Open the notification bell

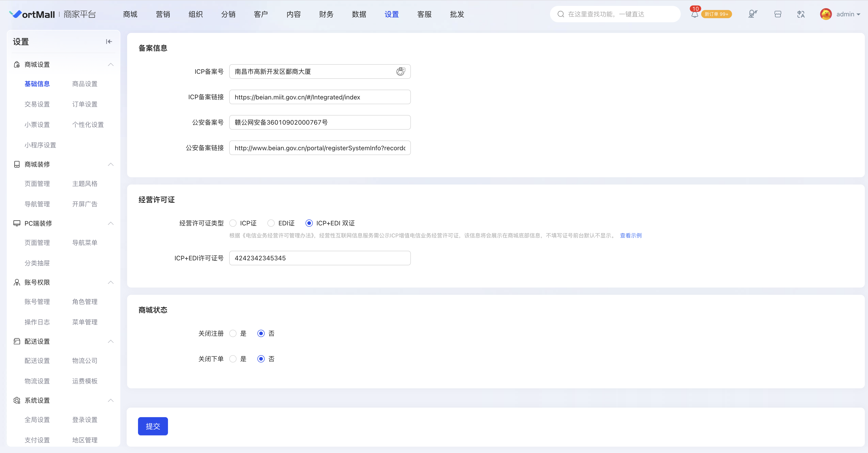click(694, 15)
